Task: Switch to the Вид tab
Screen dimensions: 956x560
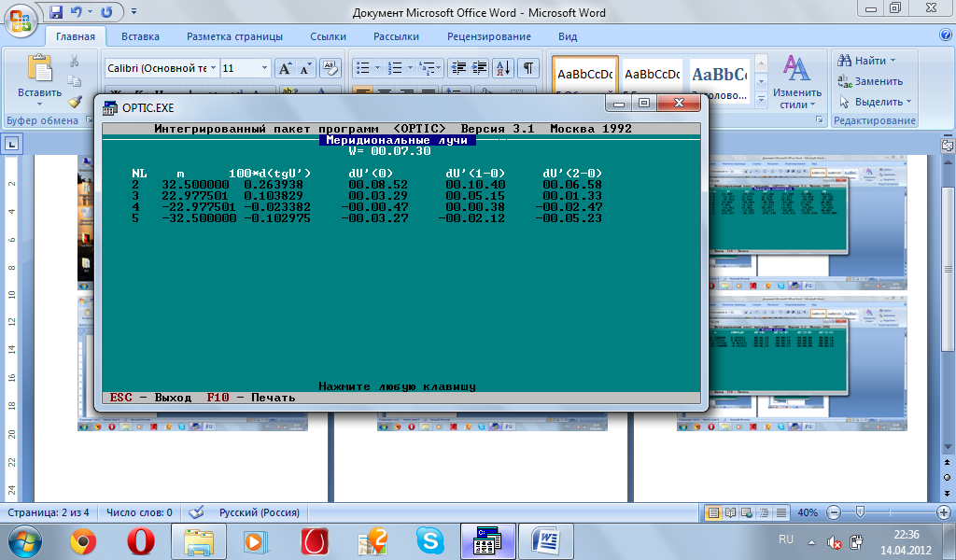Action: tap(568, 36)
